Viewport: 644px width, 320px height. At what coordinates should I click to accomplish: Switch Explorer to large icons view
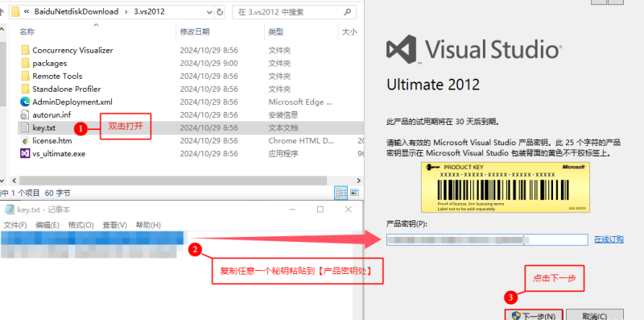354,193
